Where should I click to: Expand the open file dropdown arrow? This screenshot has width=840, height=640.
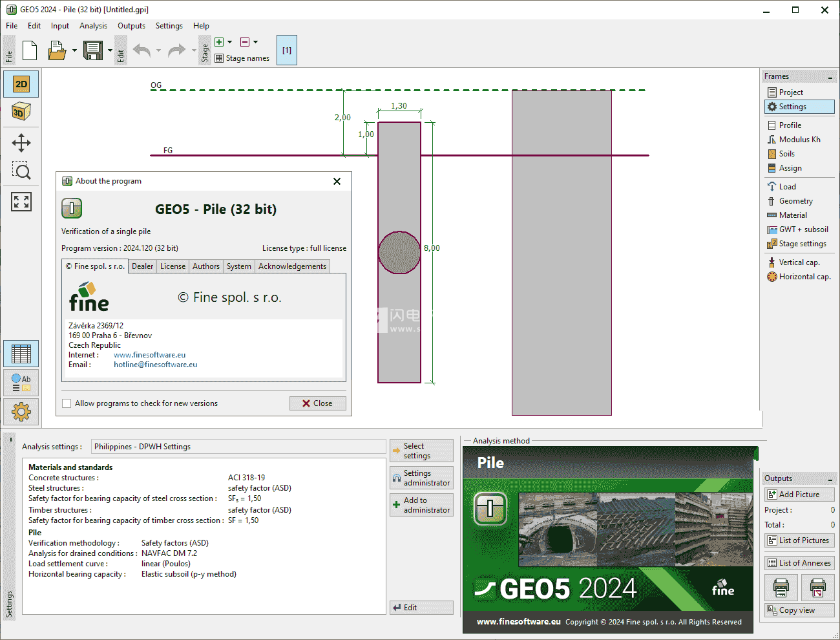[x=74, y=50]
